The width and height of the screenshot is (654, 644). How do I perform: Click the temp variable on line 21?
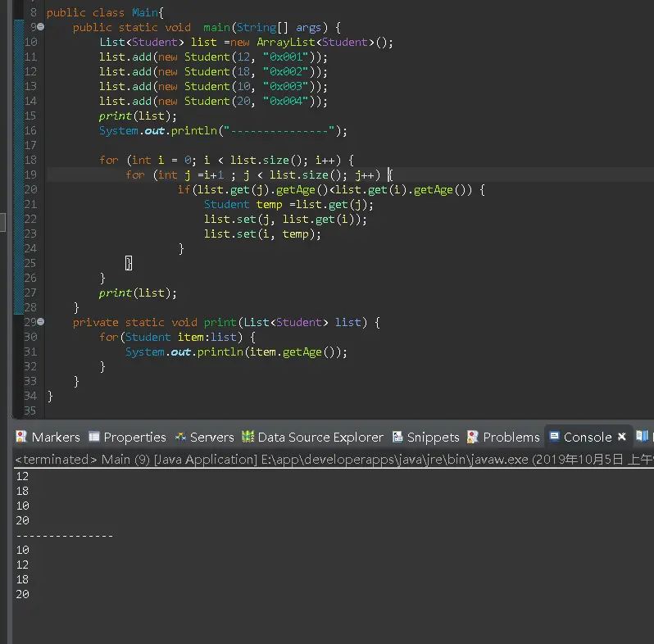(x=269, y=204)
